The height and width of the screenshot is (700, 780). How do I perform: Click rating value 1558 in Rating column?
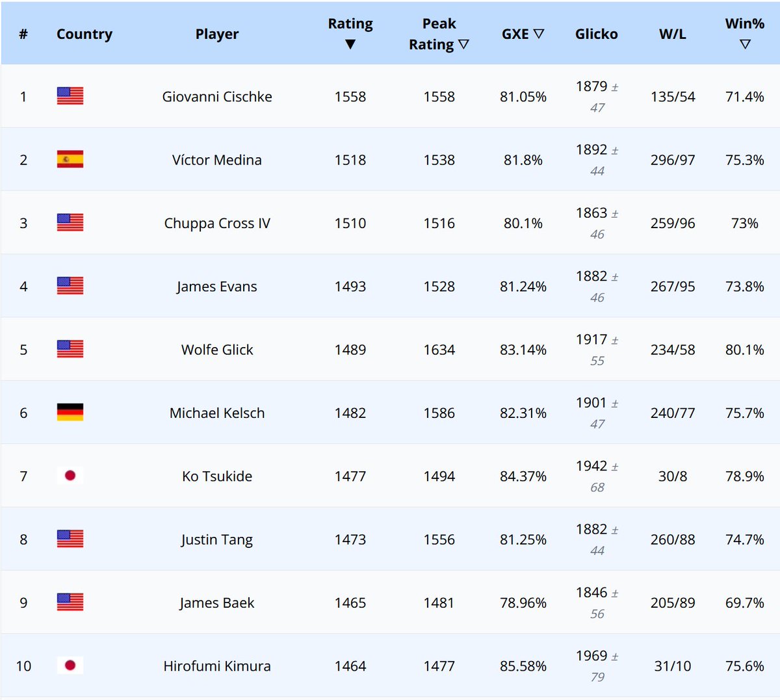click(x=350, y=96)
